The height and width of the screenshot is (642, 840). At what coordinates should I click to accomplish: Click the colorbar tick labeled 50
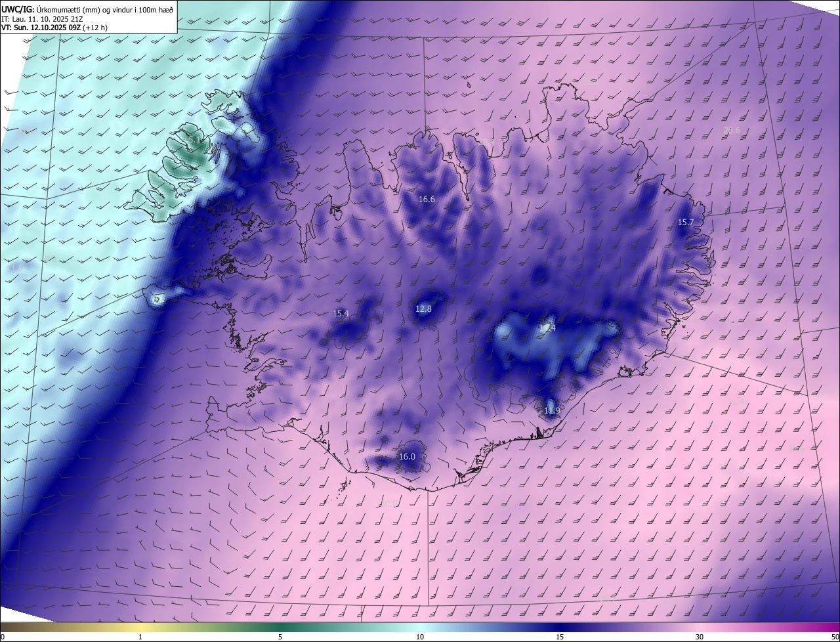pyautogui.click(x=835, y=637)
